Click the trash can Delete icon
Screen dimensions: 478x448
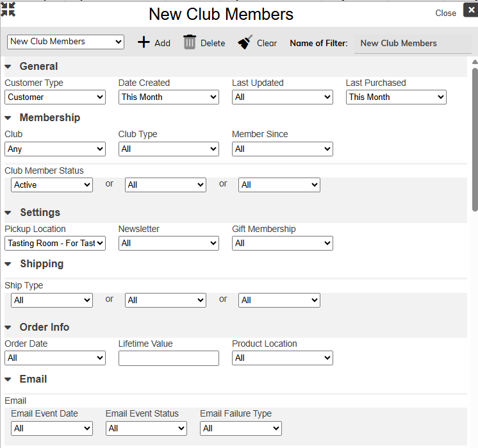tap(190, 42)
